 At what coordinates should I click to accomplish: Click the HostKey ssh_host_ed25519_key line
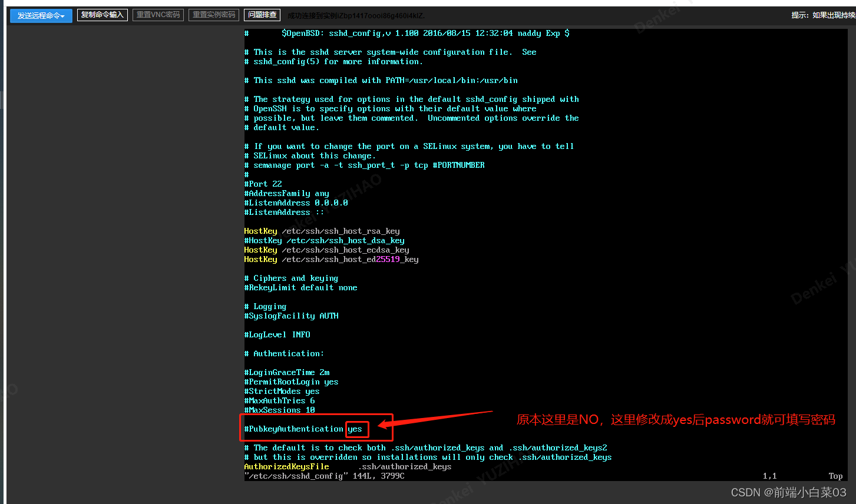point(332,259)
